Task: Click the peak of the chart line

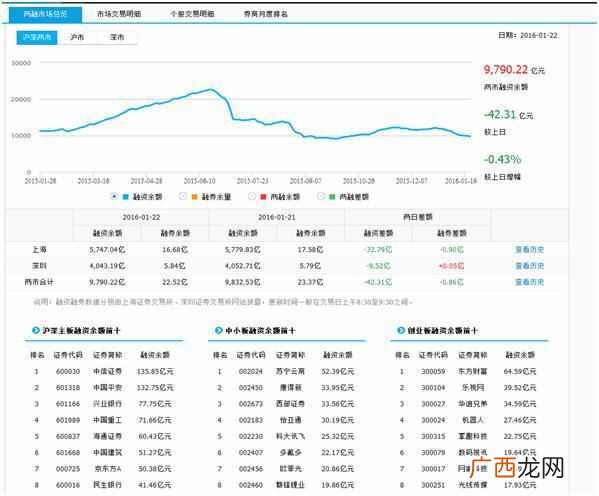Action: pos(210,89)
